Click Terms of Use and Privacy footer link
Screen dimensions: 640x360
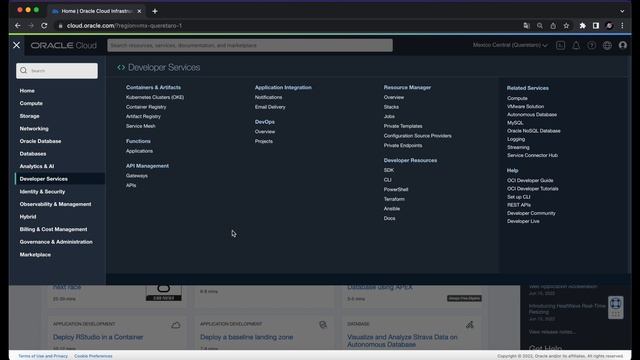click(43, 356)
